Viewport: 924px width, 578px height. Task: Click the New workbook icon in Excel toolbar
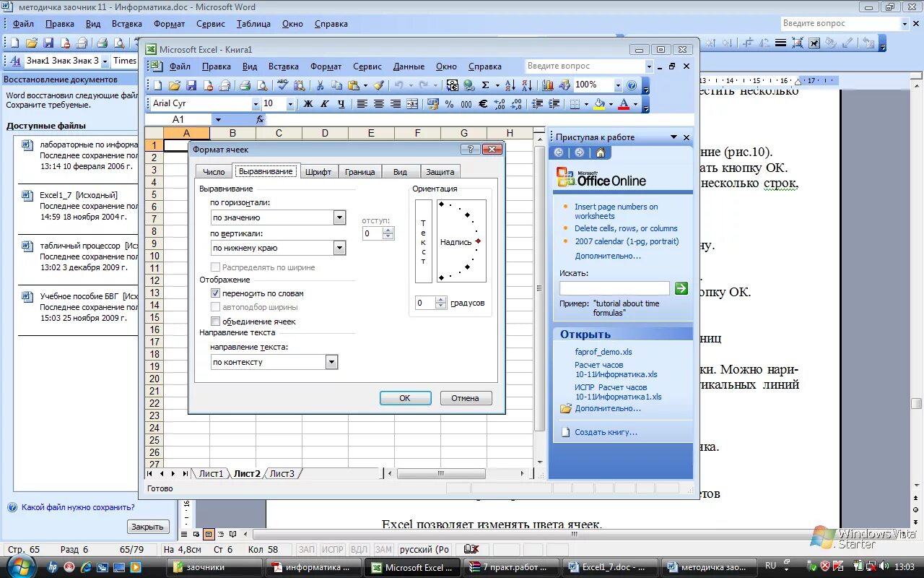(x=158, y=85)
